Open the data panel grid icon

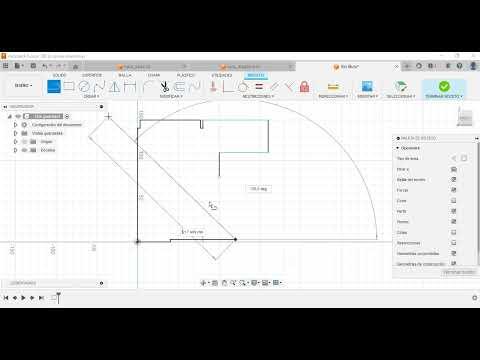[x=6, y=66]
